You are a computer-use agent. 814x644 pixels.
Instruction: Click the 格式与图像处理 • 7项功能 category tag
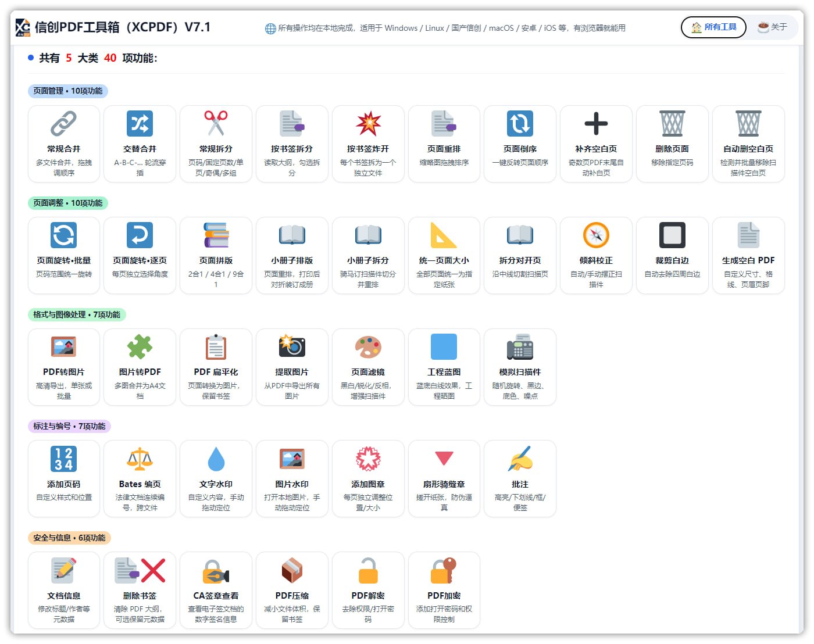77,314
